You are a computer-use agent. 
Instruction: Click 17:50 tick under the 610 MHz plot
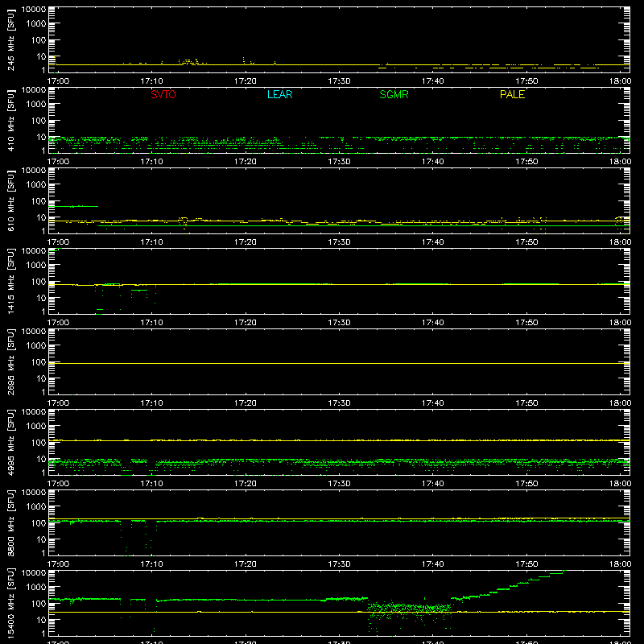[526, 242]
